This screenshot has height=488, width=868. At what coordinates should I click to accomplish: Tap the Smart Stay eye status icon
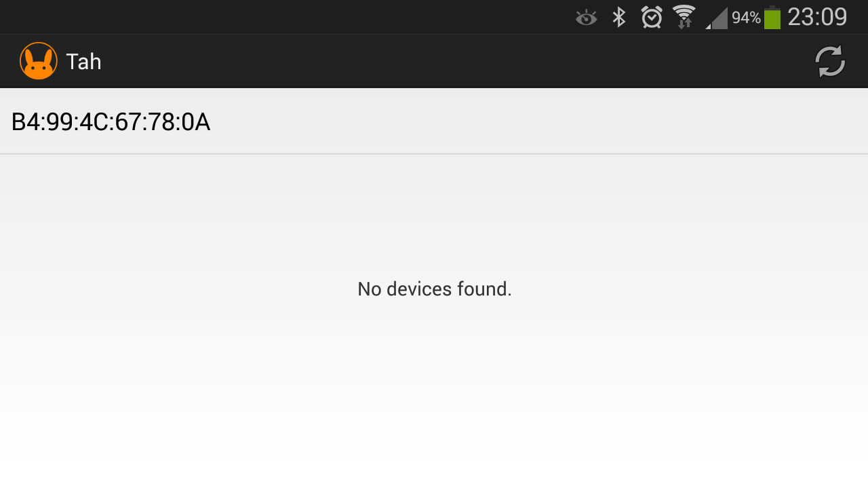coord(586,18)
